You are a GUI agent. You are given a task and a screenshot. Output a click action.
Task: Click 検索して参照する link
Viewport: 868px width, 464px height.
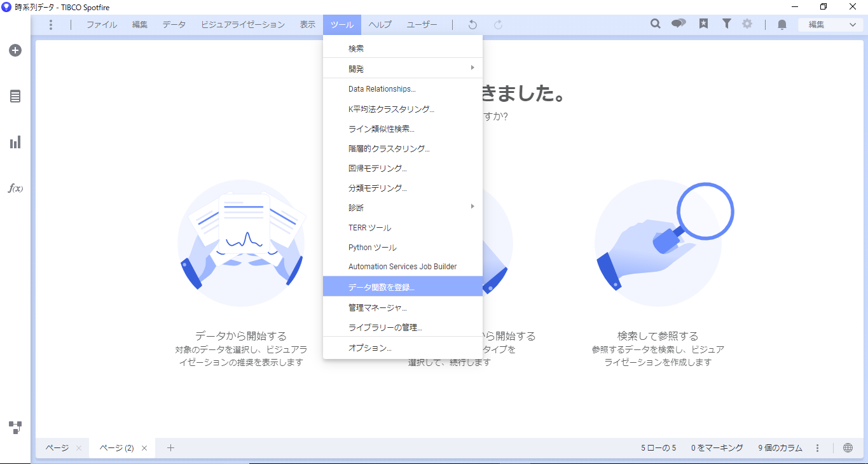658,335
